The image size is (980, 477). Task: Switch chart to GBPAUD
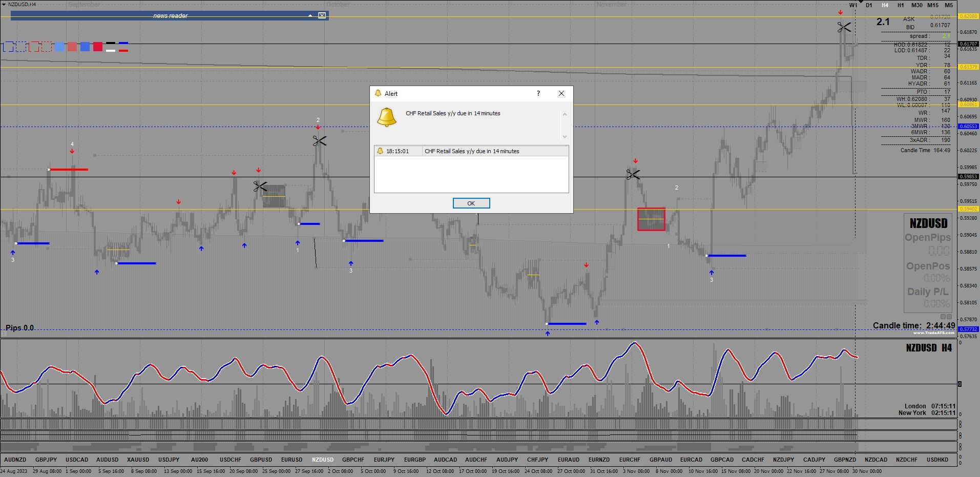coord(661,460)
